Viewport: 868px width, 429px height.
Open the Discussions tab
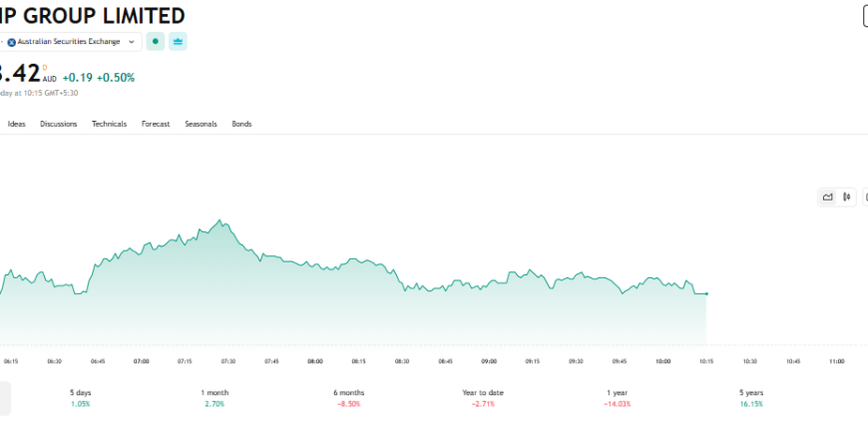59,124
